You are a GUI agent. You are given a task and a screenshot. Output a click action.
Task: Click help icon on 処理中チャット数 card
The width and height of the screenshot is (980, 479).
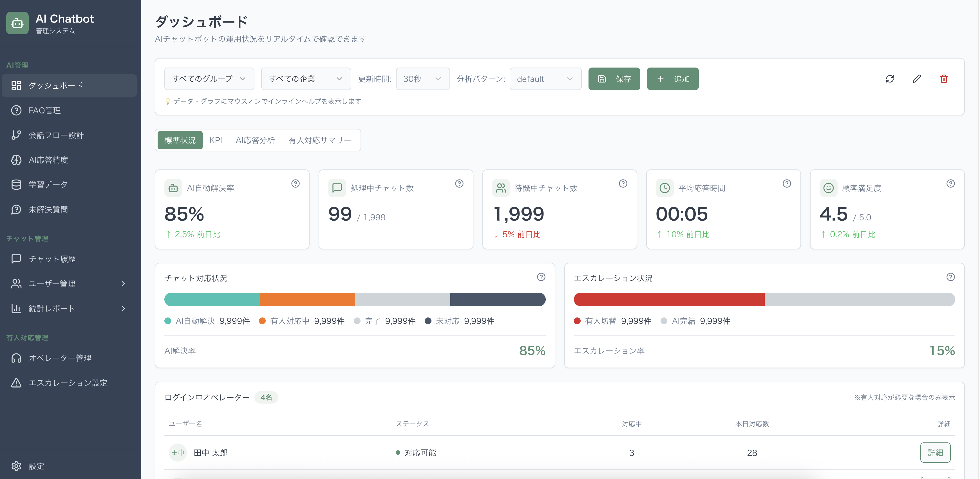click(459, 184)
